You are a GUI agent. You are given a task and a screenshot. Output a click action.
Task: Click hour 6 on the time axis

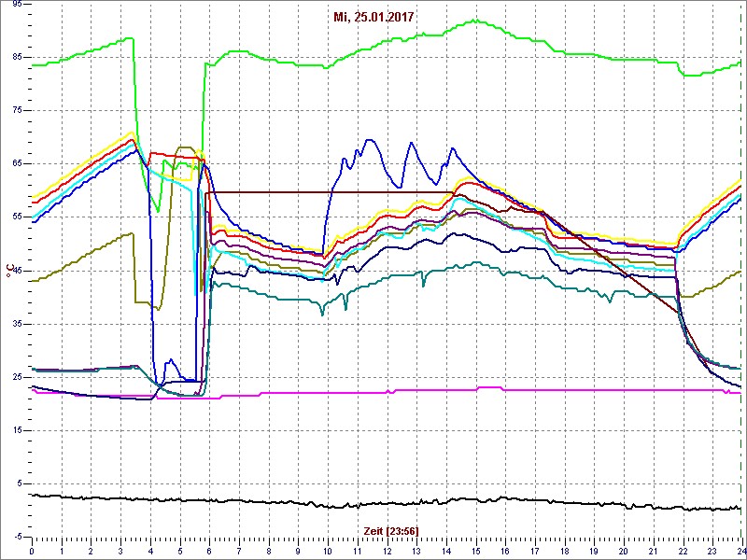tap(209, 549)
